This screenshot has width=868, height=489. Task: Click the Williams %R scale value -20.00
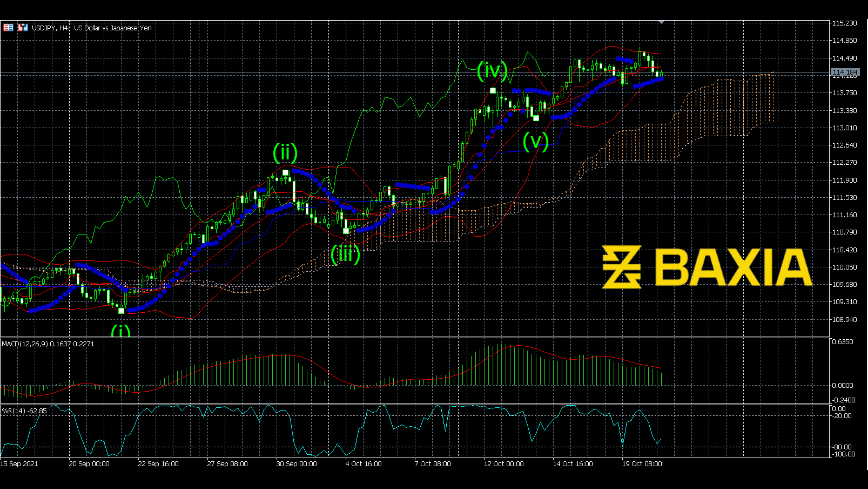841,416
